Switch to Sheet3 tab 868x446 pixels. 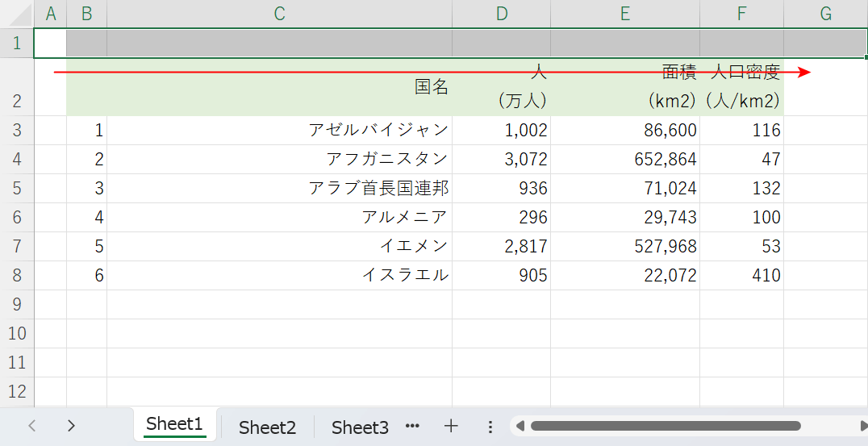click(x=360, y=427)
